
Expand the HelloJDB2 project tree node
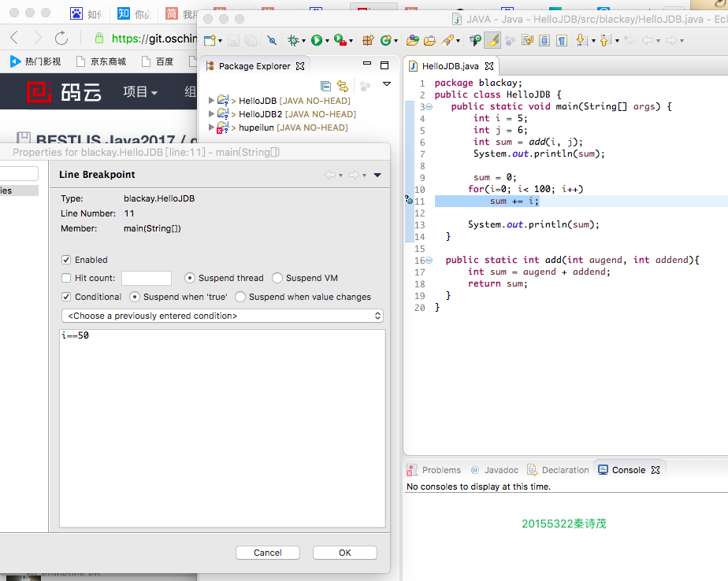211,113
